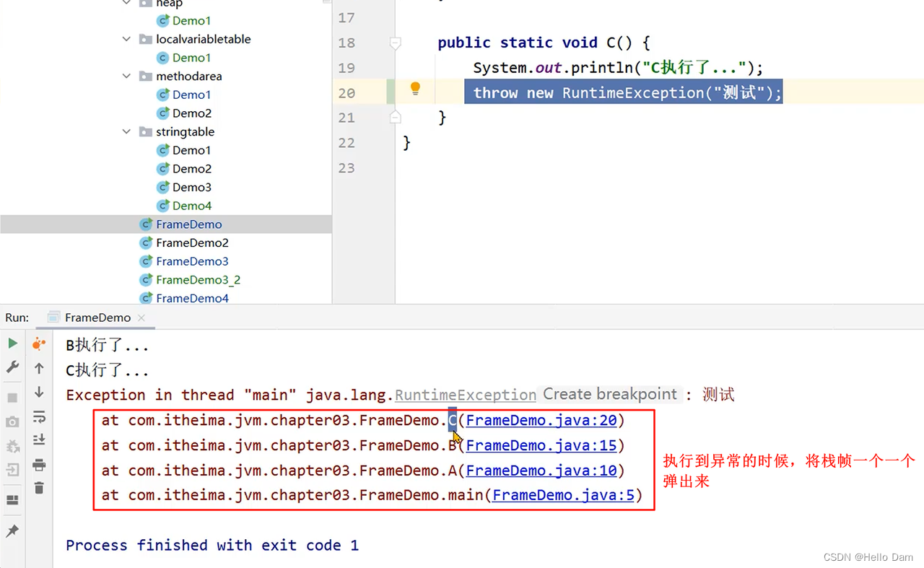Select Demo1 under stringtable folder

191,150
